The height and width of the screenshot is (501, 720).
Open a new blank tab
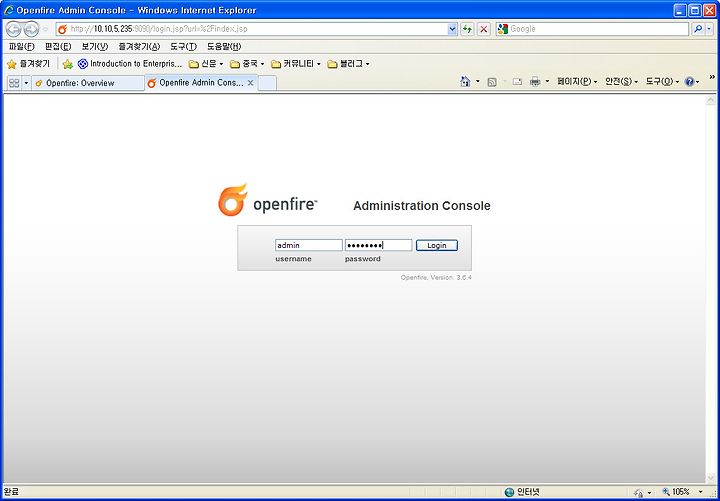(x=267, y=83)
